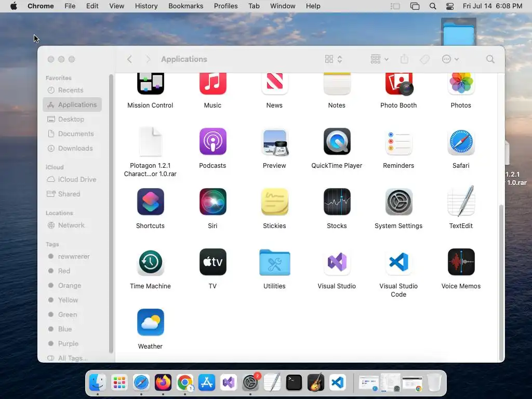
Task: Open the Profiles menu
Action: 225,6
